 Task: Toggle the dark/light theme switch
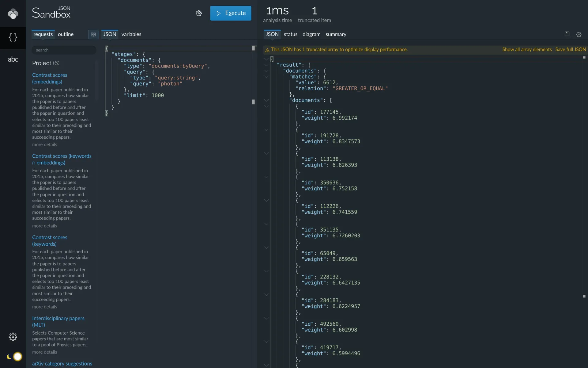click(x=14, y=357)
